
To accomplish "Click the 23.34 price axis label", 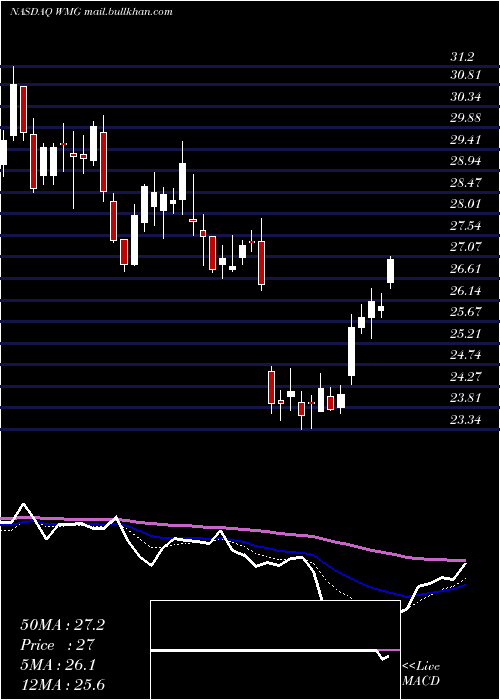I will tap(466, 419).
